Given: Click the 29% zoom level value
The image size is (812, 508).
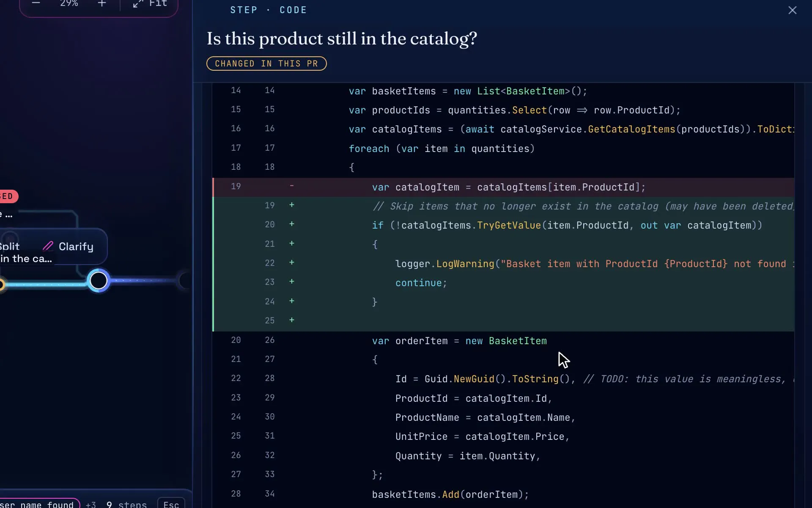Looking at the screenshot, I should coord(69,3).
